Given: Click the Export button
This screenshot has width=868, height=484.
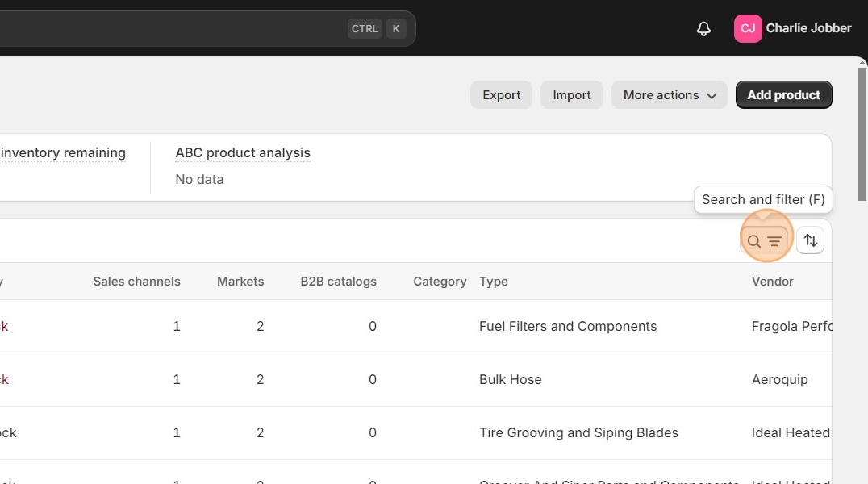Looking at the screenshot, I should click(x=501, y=95).
